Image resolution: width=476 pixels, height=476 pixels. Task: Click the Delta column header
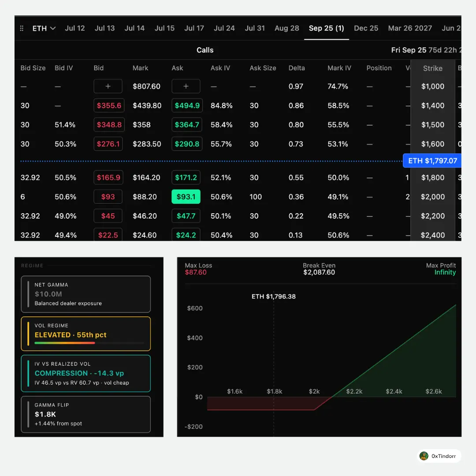tap(297, 68)
